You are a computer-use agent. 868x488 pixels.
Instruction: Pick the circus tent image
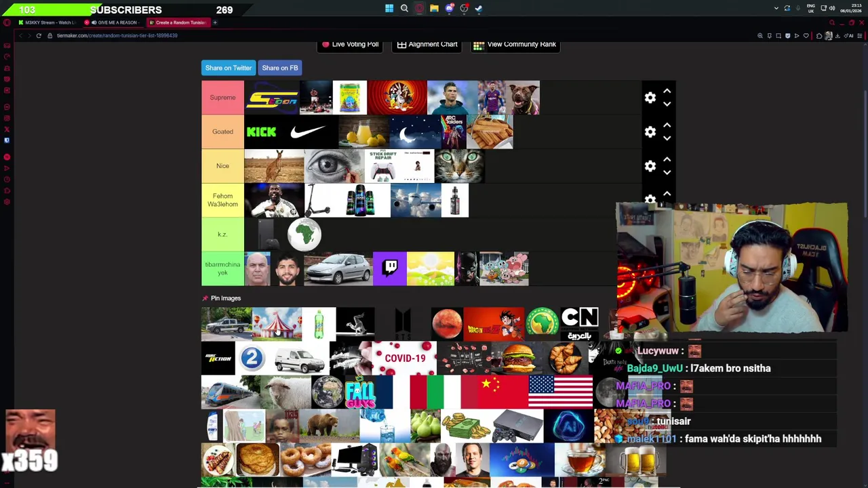point(277,324)
